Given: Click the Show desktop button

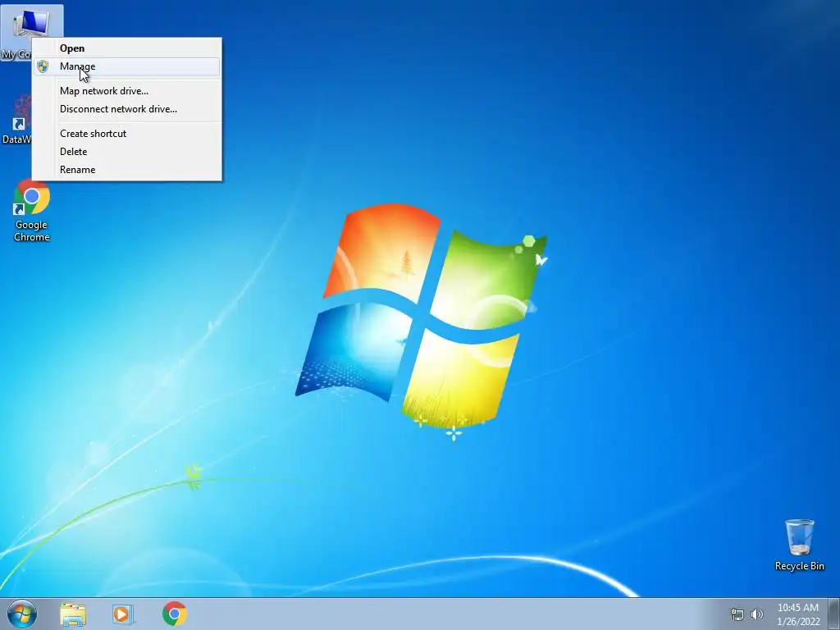Looking at the screenshot, I should point(834,614).
